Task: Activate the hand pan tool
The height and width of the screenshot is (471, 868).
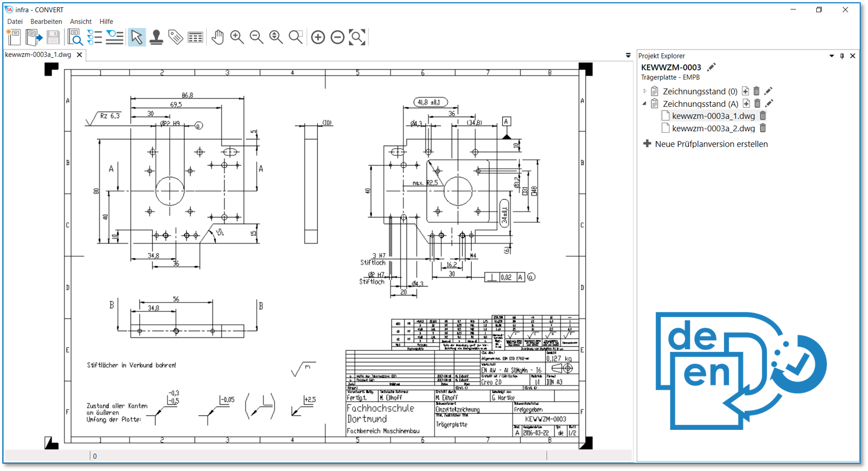Action: [217, 37]
